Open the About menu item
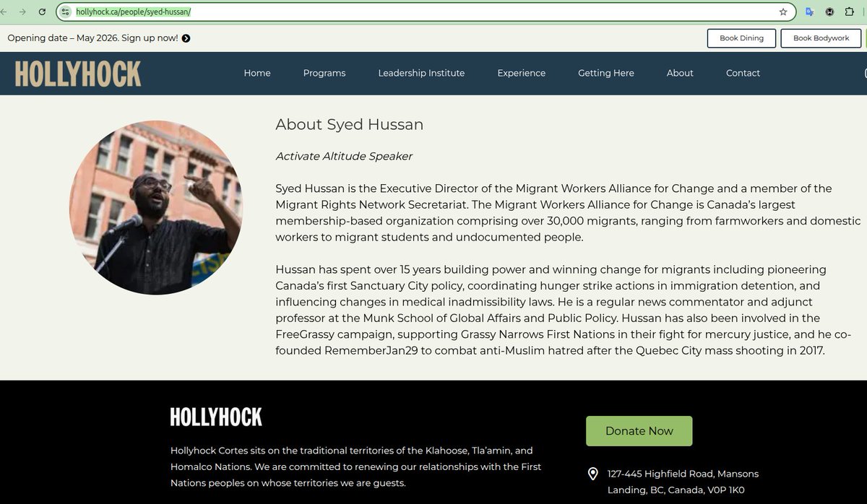Screen dimensions: 867x504 pos(680,73)
